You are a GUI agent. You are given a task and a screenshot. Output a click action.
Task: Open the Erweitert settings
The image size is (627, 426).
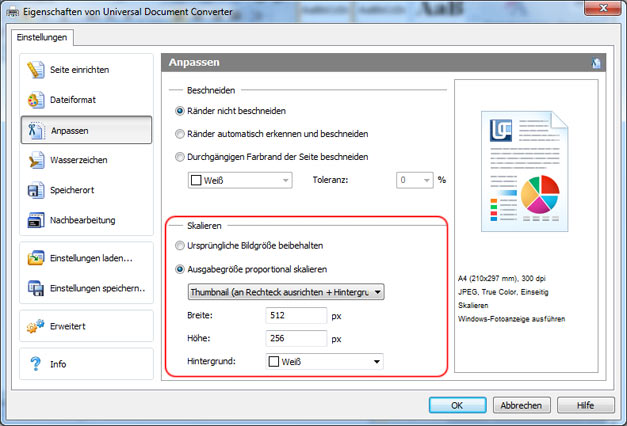[86, 326]
